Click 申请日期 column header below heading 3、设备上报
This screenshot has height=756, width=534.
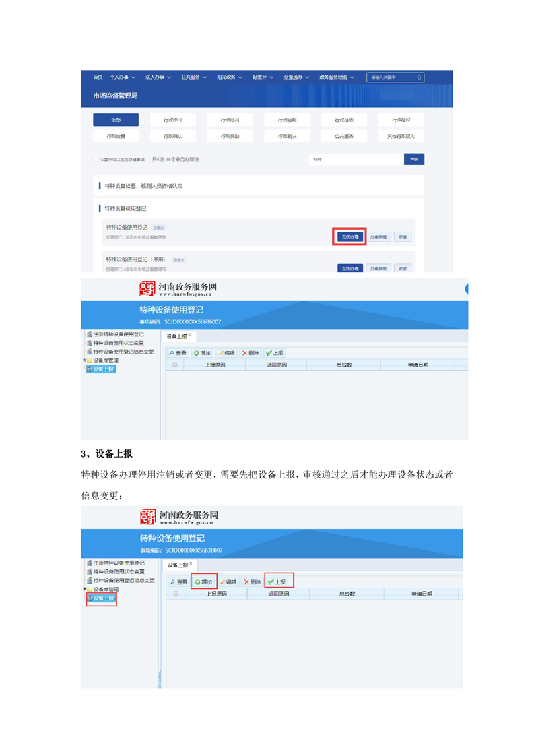(x=422, y=594)
